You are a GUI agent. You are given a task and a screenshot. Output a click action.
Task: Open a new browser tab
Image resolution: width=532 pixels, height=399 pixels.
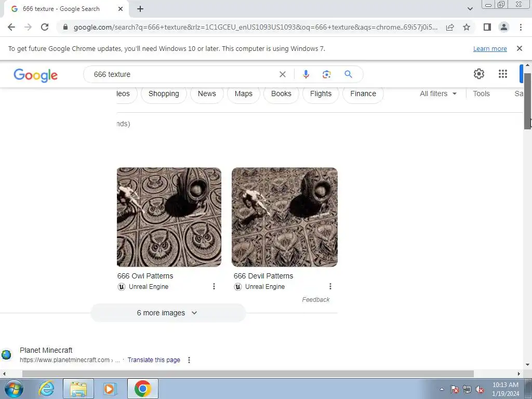coord(140,9)
